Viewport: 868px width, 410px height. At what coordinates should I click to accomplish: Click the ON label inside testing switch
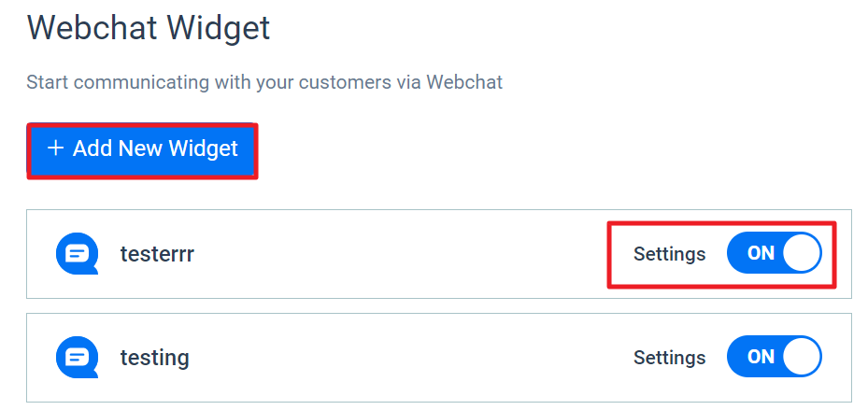click(761, 358)
